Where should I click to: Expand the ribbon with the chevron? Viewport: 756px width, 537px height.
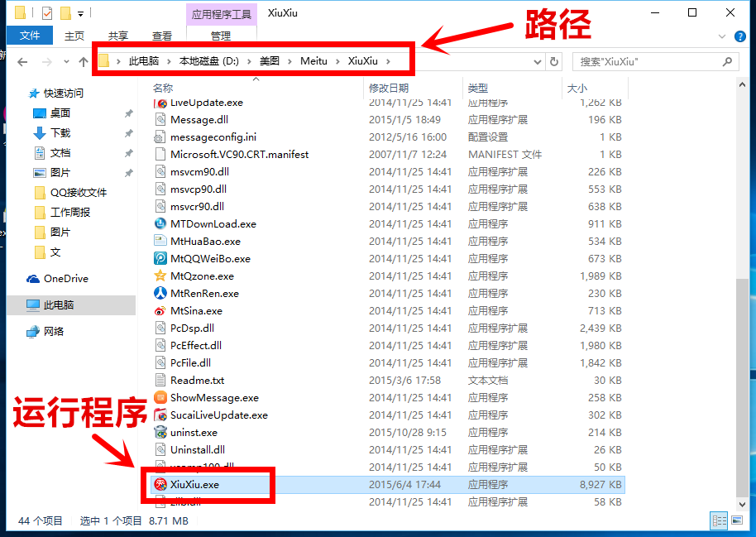[x=722, y=36]
